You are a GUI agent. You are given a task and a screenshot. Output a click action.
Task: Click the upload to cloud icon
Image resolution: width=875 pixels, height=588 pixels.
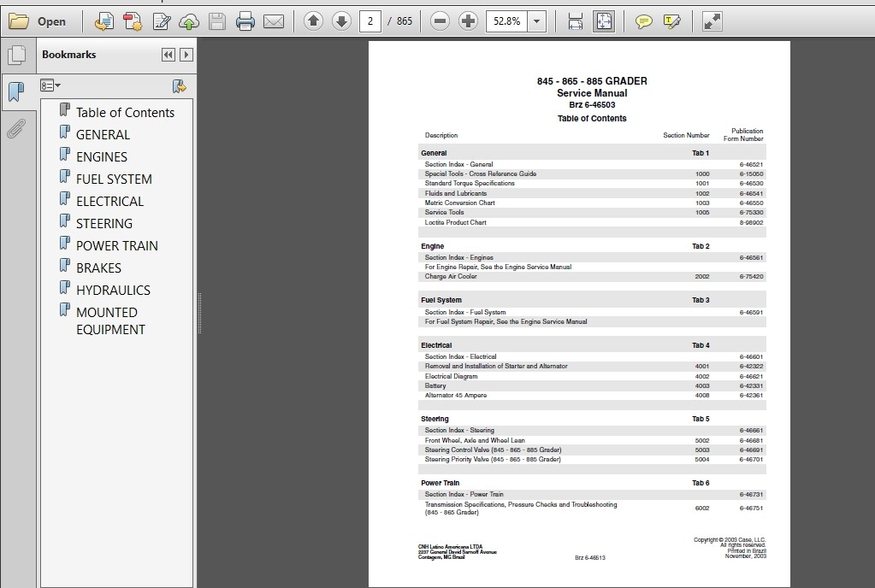[x=189, y=21]
